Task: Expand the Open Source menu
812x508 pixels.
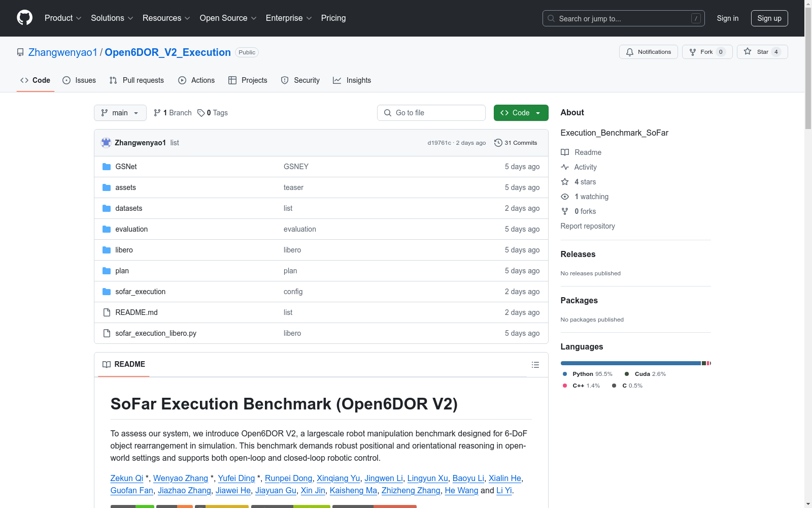Action: (x=228, y=18)
